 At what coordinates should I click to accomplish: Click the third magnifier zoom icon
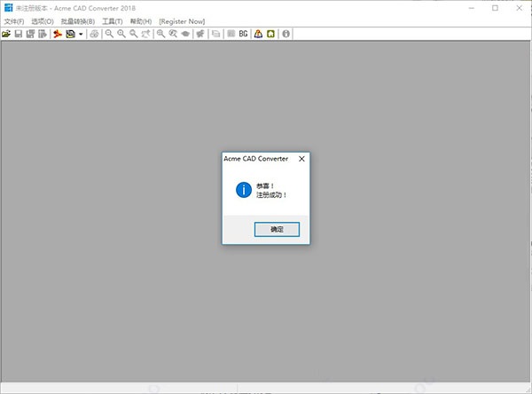(134, 34)
